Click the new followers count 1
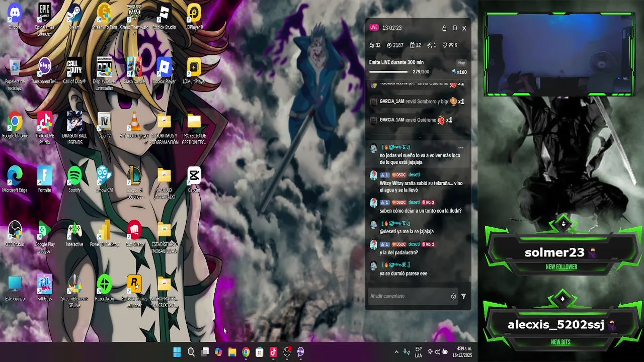Image resolution: width=644 pixels, height=362 pixels. pos(432,45)
